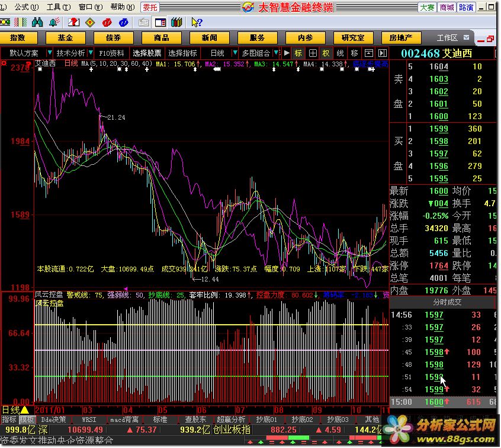Click the traffic light status icon
Image resolution: width=501 pixels, height=448 pixels.
tap(5, 22)
